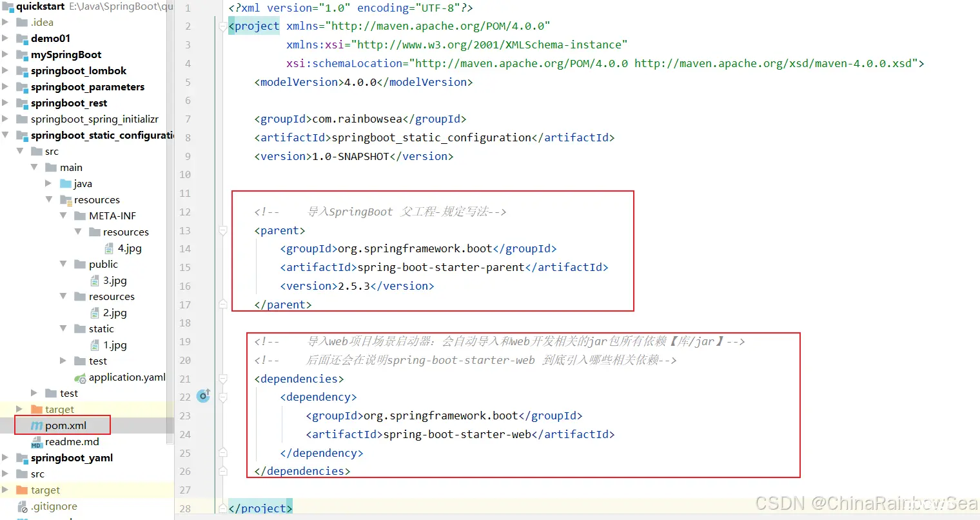
Task: Click the modelVersion 4.0.0 line
Action: tap(364, 82)
